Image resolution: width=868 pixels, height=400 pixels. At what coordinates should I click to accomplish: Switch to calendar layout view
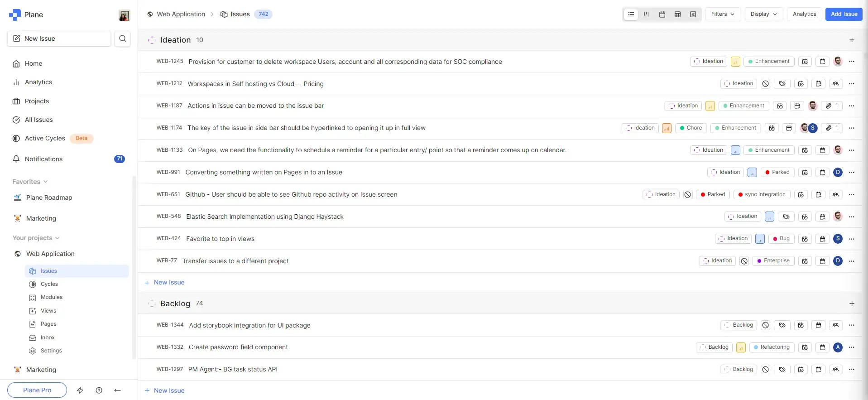pos(662,14)
